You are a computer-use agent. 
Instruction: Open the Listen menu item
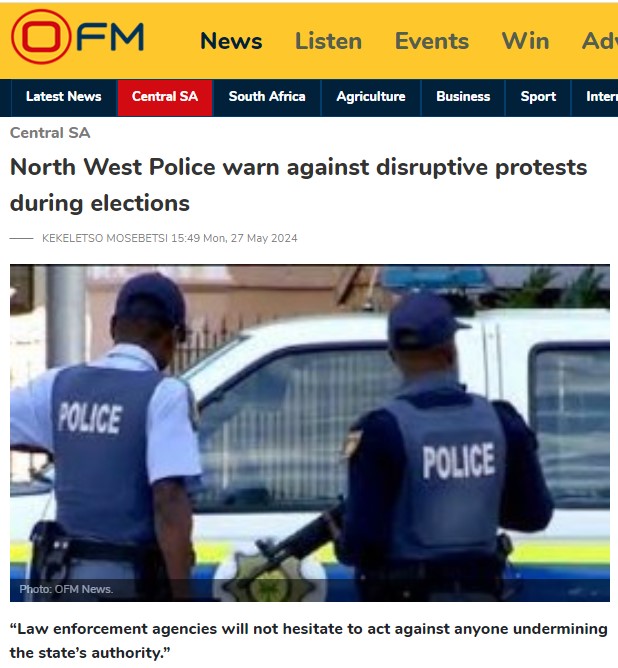pyautogui.click(x=328, y=41)
